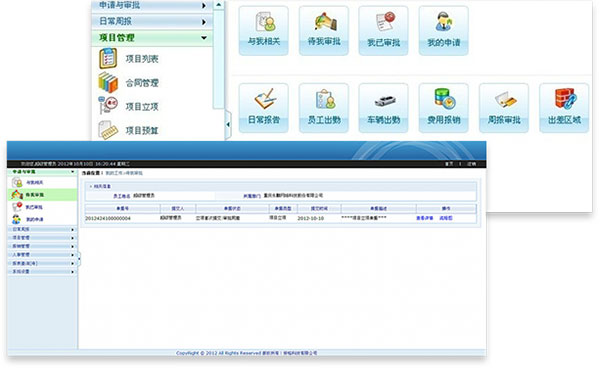Click the 提交人 column header
600x368 pixels.
178,208
